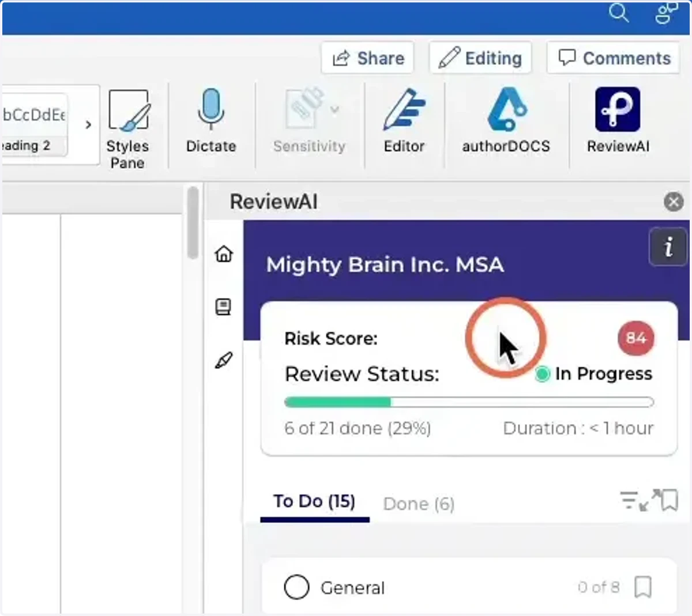The image size is (692, 616).
Task: Start Dictate microphone tool
Action: click(x=211, y=122)
